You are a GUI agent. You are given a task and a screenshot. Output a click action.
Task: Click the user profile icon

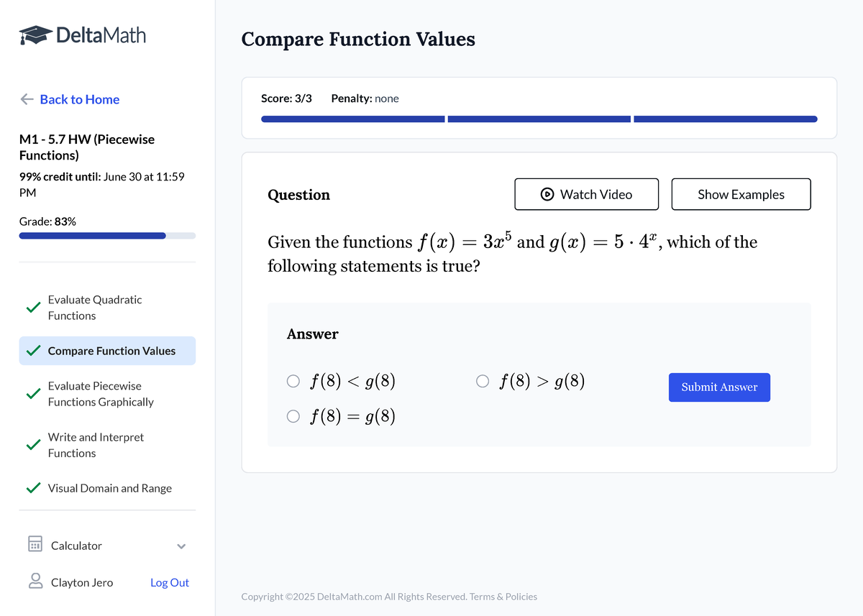(x=35, y=581)
